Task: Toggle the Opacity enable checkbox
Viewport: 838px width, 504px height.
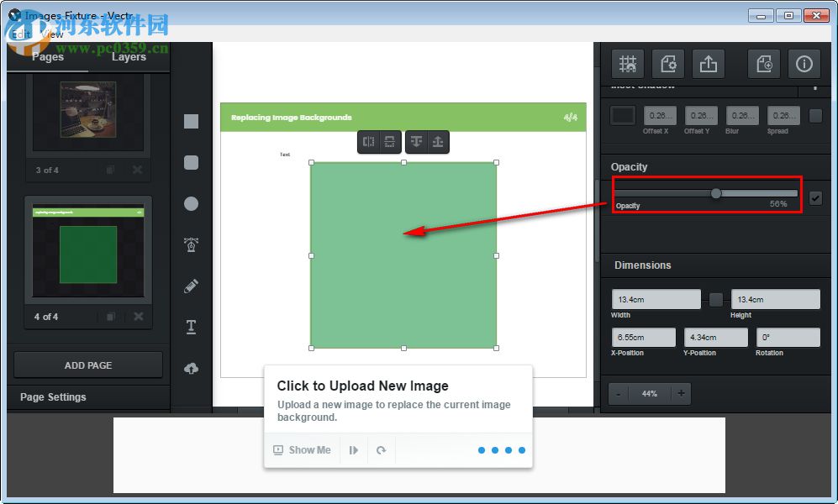Action: [815, 198]
